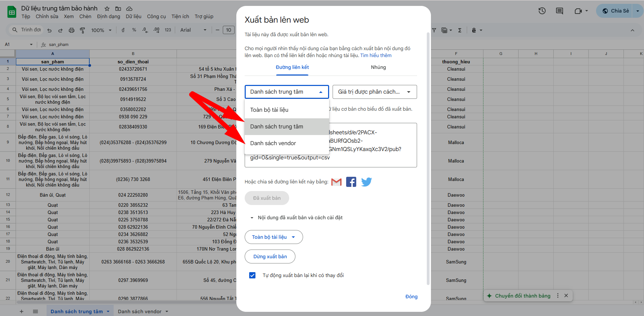
Task: Click the Đóng button
Action: [411, 297]
